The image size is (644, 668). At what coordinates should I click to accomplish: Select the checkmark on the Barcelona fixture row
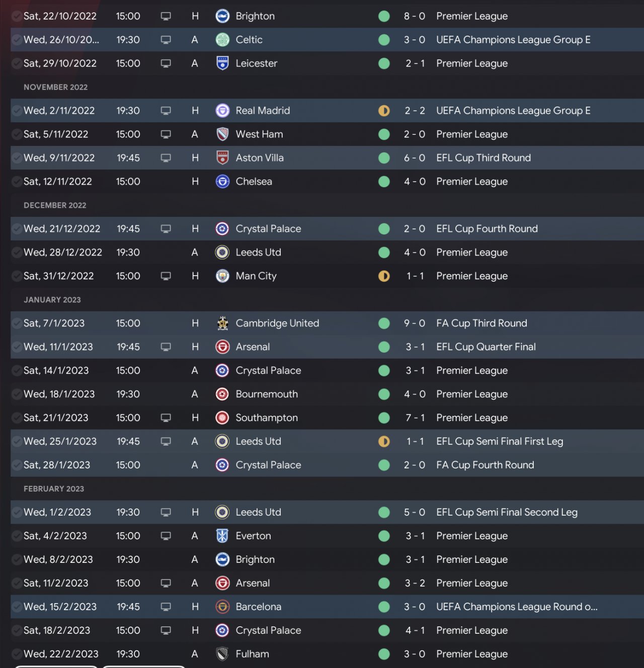click(x=17, y=607)
